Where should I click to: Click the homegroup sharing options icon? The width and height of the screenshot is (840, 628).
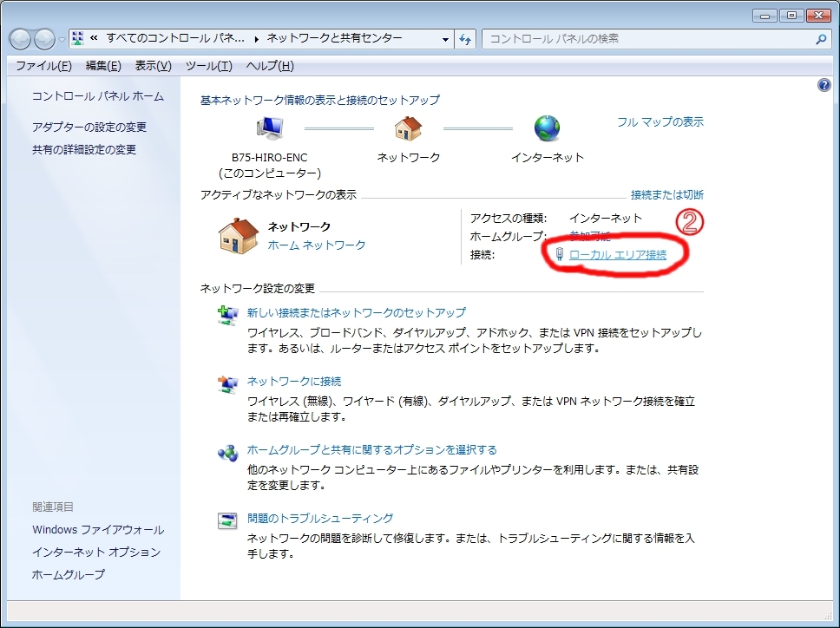coord(227,453)
